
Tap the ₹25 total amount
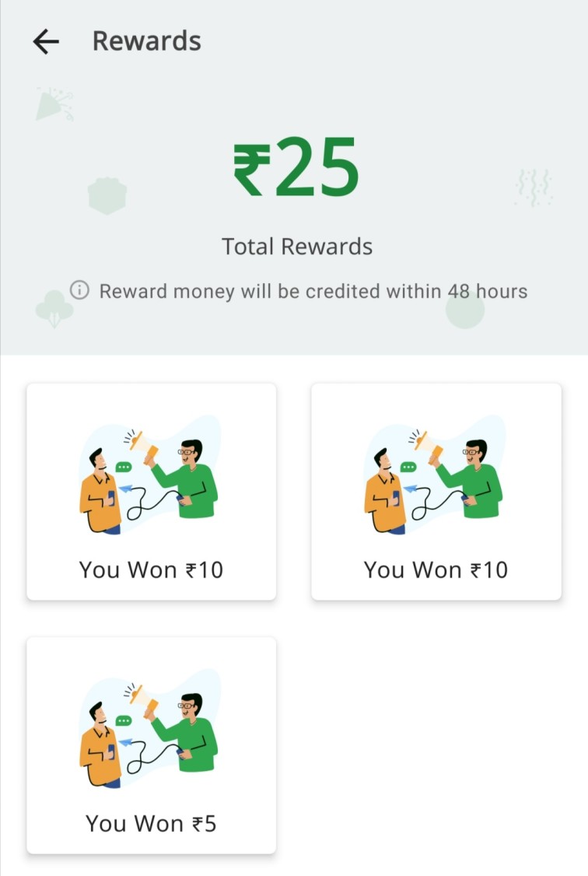296,167
